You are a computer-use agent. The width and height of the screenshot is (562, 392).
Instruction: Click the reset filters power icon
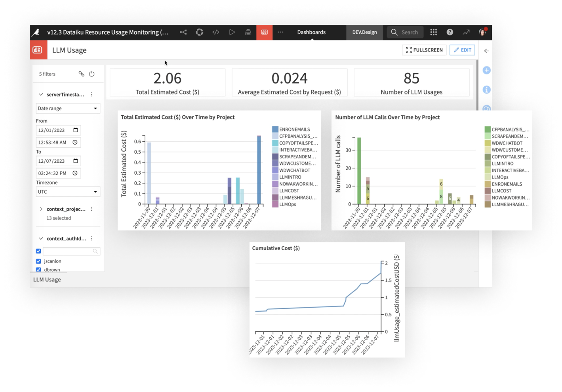pyautogui.click(x=92, y=74)
